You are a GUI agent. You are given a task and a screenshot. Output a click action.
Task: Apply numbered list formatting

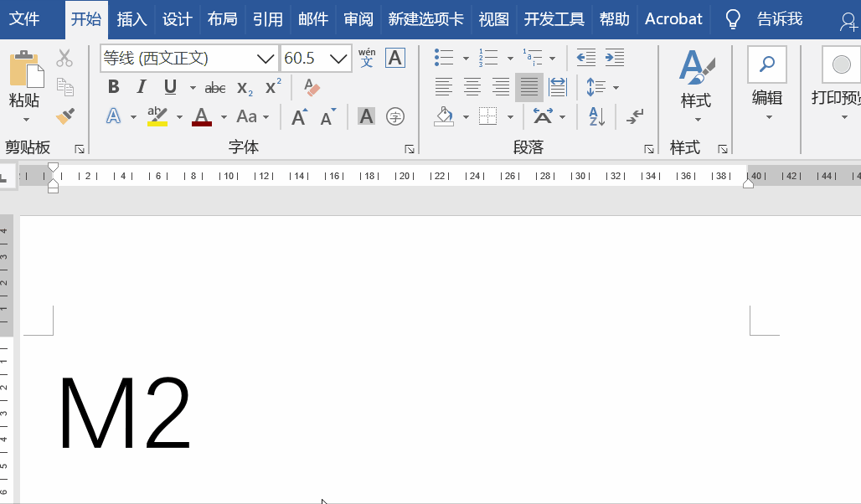pyautogui.click(x=488, y=58)
